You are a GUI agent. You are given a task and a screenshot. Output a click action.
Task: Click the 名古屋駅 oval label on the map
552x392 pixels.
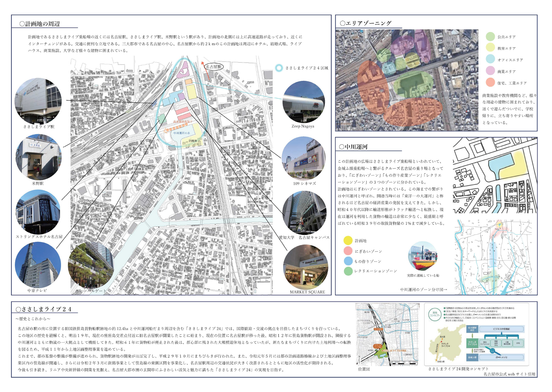214,67
